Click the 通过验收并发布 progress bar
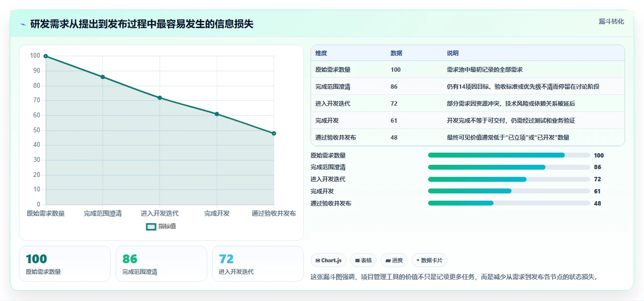The image size is (644, 301). click(x=509, y=203)
